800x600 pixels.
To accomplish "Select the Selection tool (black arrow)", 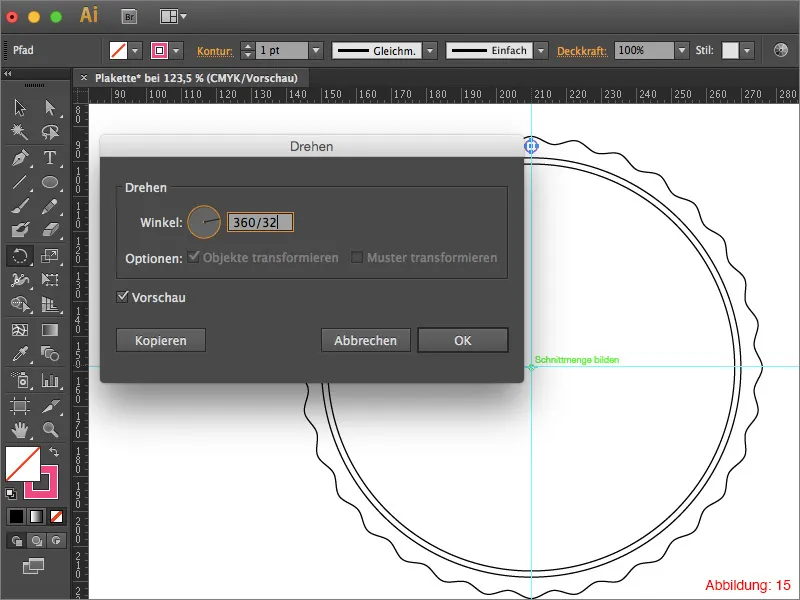I will click(20, 108).
